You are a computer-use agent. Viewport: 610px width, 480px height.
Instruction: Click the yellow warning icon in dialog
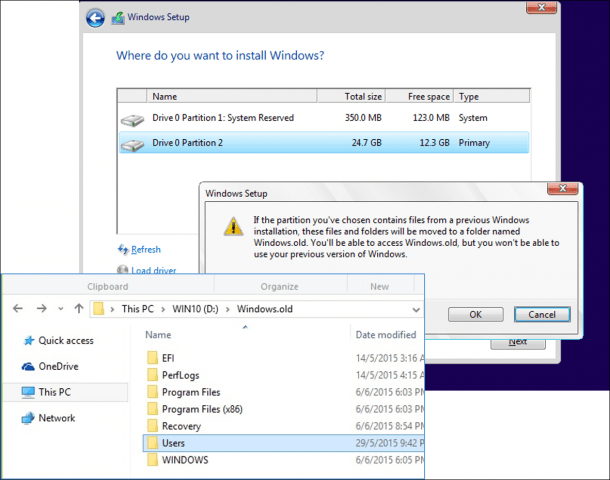coord(233,226)
